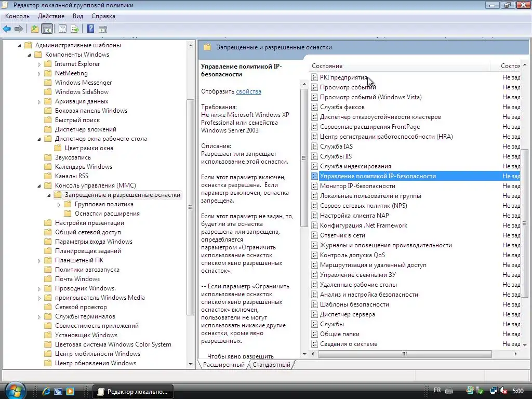Click folder icon beside Почта Windows
The height and width of the screenshot is (399, 532).
coord(48,279)
